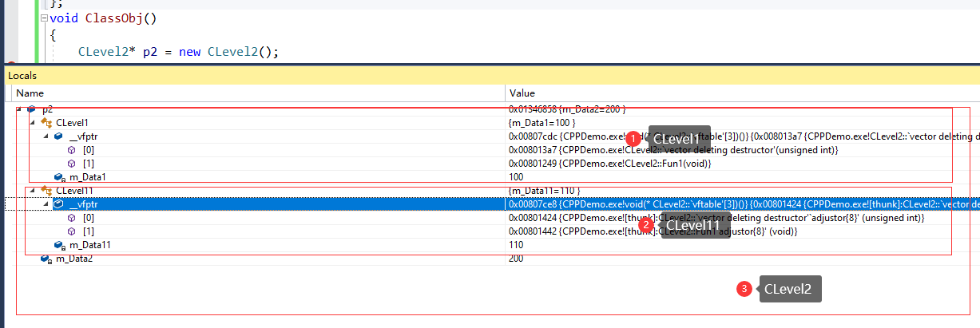This screenshot has height=328, width=980.
Task: Click the 0x00807cdc vftable value of CLevel1
Action: pos(744,136)
